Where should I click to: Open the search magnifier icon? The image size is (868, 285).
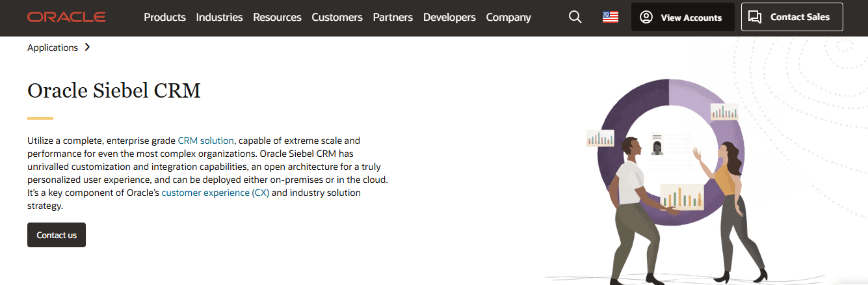pos(575,18)
